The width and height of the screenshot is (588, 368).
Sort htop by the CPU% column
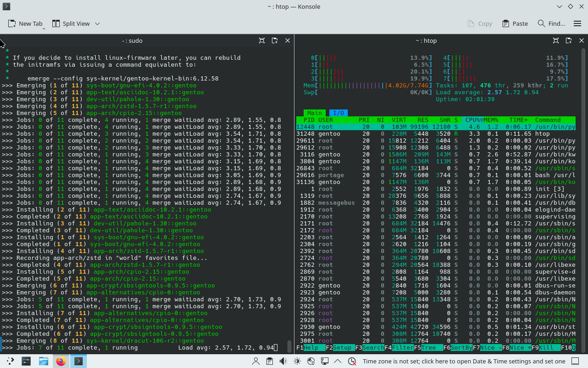pyautogui.click(x=472, y=120)
